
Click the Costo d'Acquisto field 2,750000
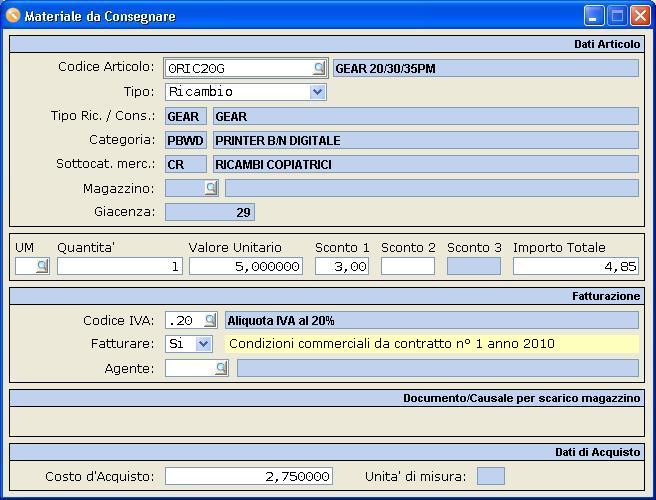coord(249,476)
